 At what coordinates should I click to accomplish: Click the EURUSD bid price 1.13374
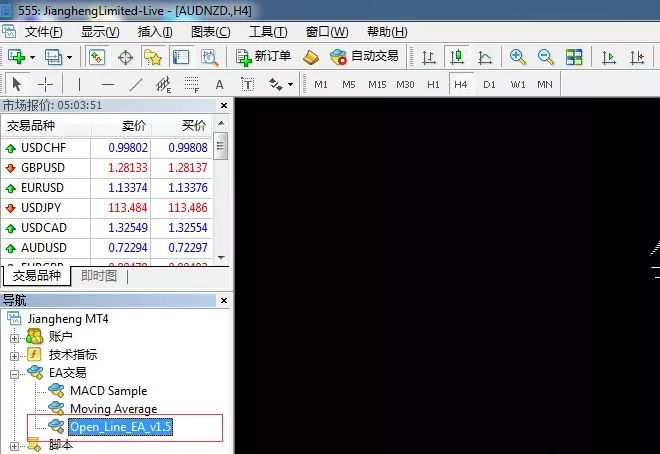click(x=128, y=188)
